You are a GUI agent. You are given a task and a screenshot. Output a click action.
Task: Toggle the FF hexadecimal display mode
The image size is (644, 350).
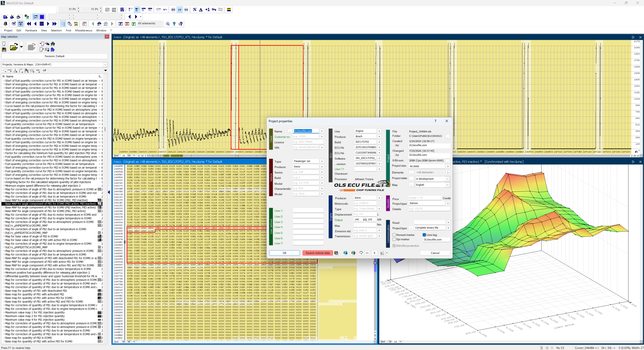pos(180,10)
